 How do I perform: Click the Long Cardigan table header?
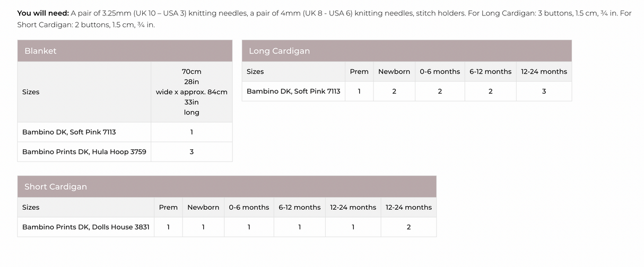click(x=279, y=51)
